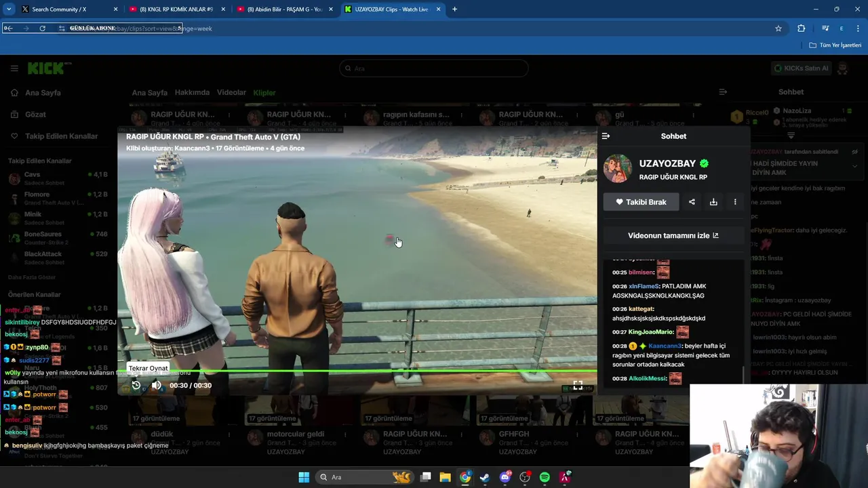Open clip three-dot more options menu
Screen dimensions: 868x488
735,202
